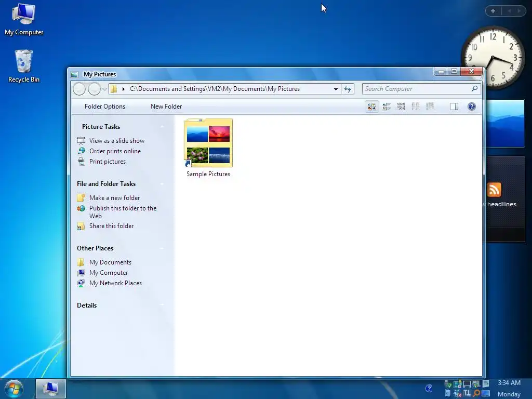The width and height of the screenshot is (532, 399).
Task: Click the Sample Pictures folder label
Action: [x=208, y=174]
